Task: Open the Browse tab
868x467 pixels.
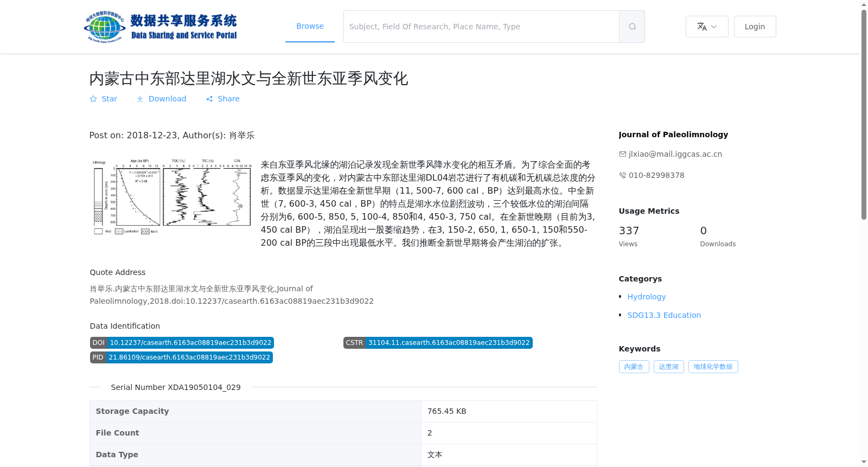Action: pos(310,26)
